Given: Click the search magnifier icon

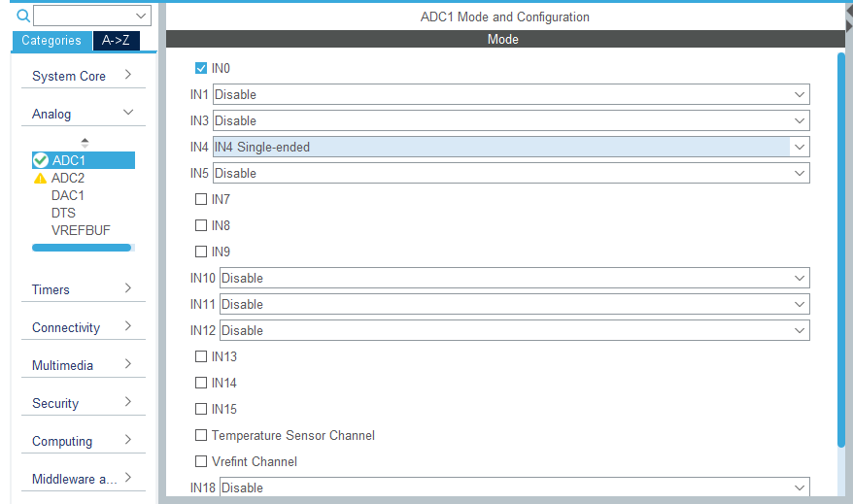Looking at the screenshot, I should coord(23,16).
